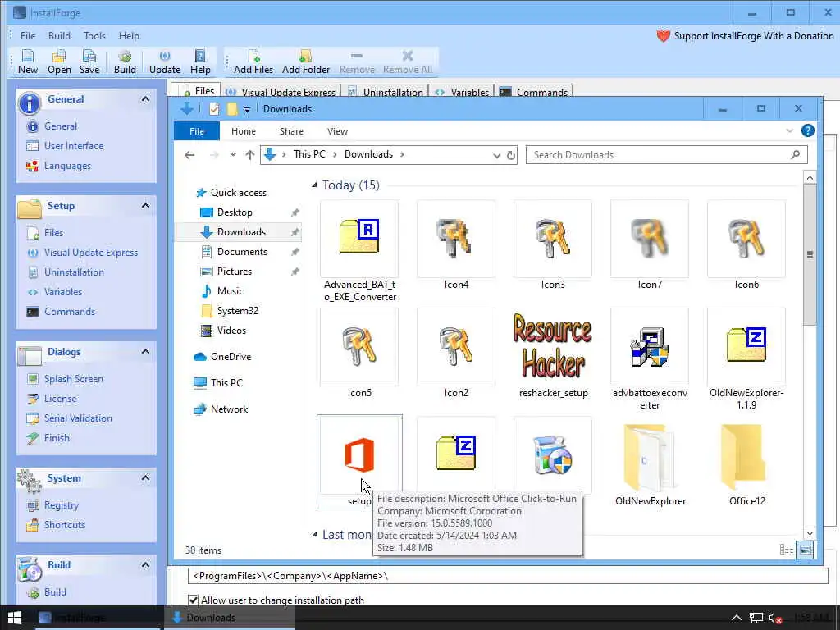Image resolution: width=840 pixels, height=630 pixels.
Task: Select Build item in sidebar Build group
Action: tap(55, 592)
